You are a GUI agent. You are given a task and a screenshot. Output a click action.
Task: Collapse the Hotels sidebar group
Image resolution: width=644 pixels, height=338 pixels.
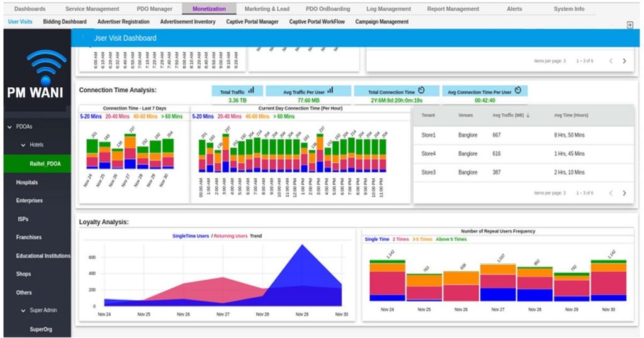tap(23, 144)
